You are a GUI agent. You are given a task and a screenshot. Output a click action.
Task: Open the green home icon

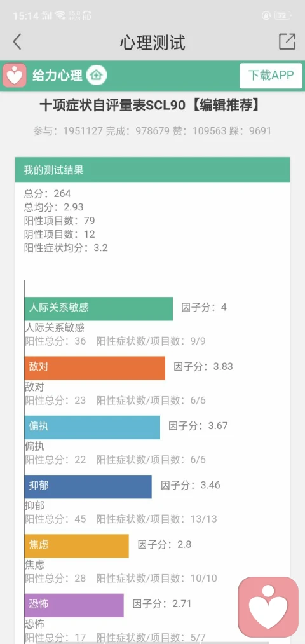pyautogui.click(x=97, y=76)
